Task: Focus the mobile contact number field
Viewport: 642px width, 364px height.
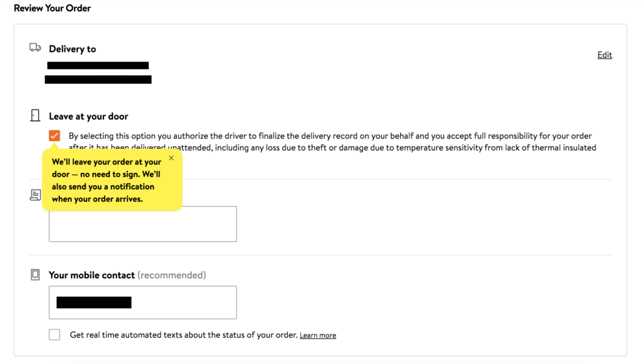Action: coord(142,303)
